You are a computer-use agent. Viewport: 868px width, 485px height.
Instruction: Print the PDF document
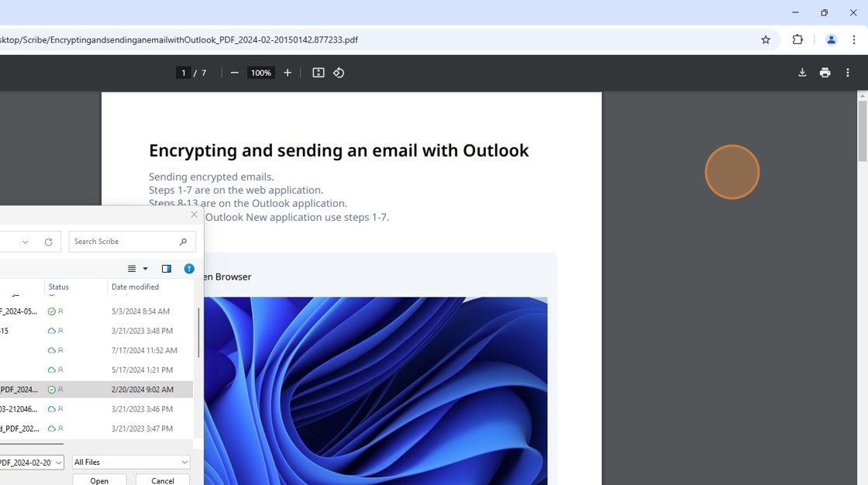tap(825, 73)
